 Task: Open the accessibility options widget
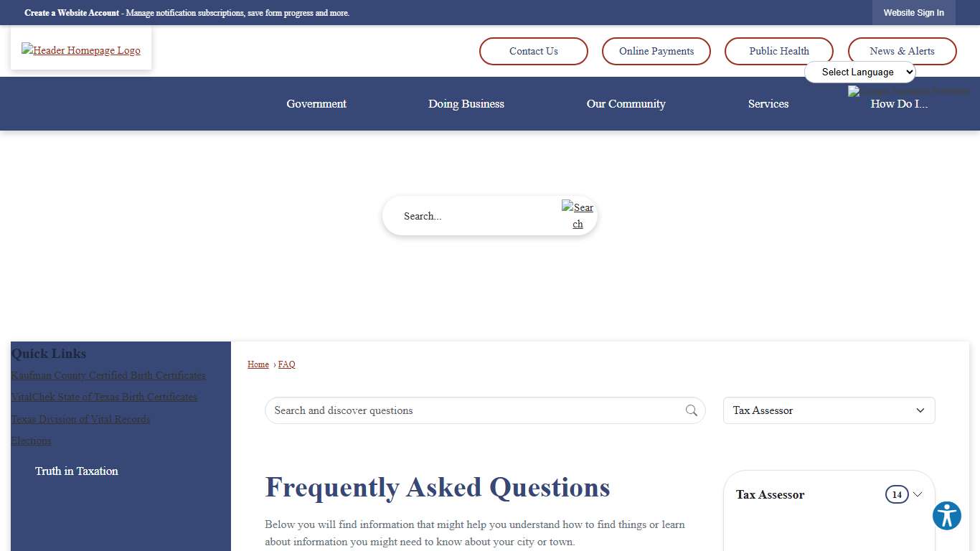(x=946, y=516)
